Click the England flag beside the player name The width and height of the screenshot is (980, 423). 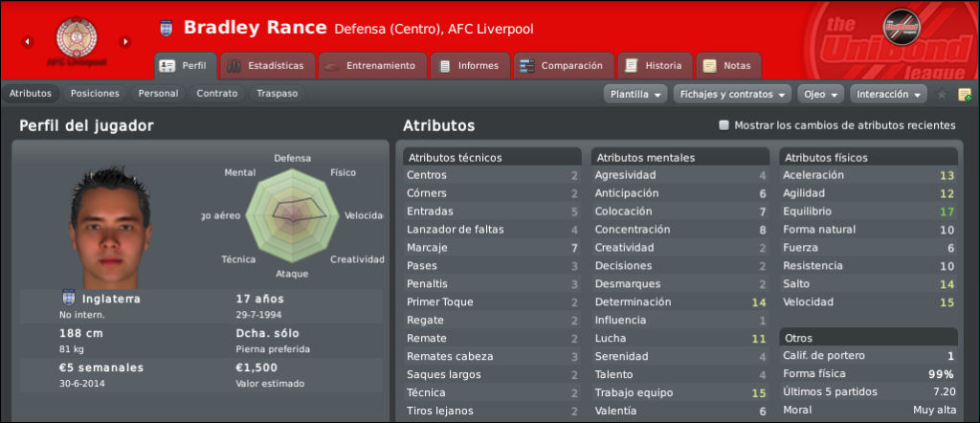(x=166, y=28)
